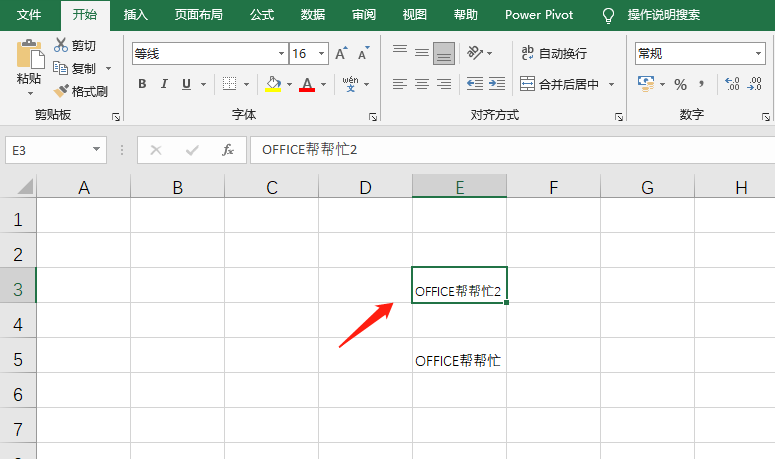Image resolution: width=775 pixels, height=459 pixels.
Task: Open borders dropdown arrow
Action: pyautogui.click(x=246, y=84)
